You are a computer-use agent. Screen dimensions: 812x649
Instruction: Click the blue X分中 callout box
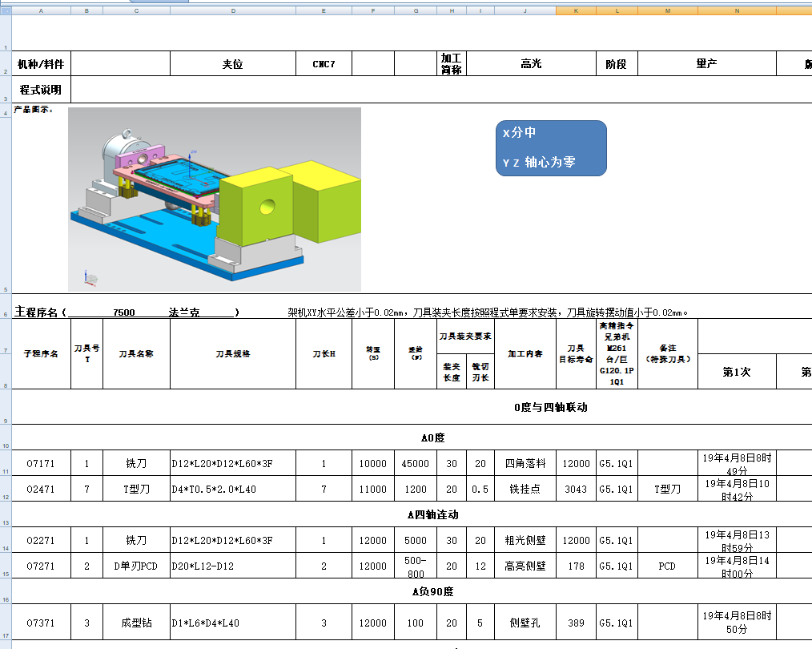click(551, 147)
